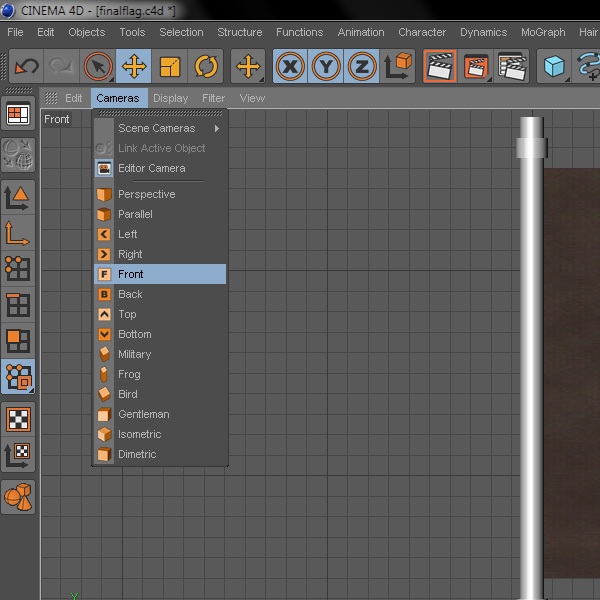Activate the Move tool
Screen dimensions: 600x600
[x=134, y=66]
